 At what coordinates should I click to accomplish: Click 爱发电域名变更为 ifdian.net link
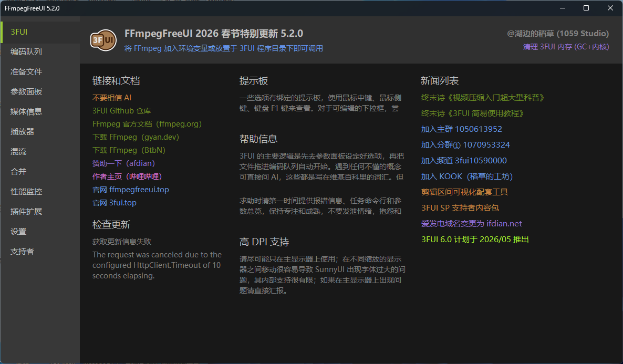[471, 224]
